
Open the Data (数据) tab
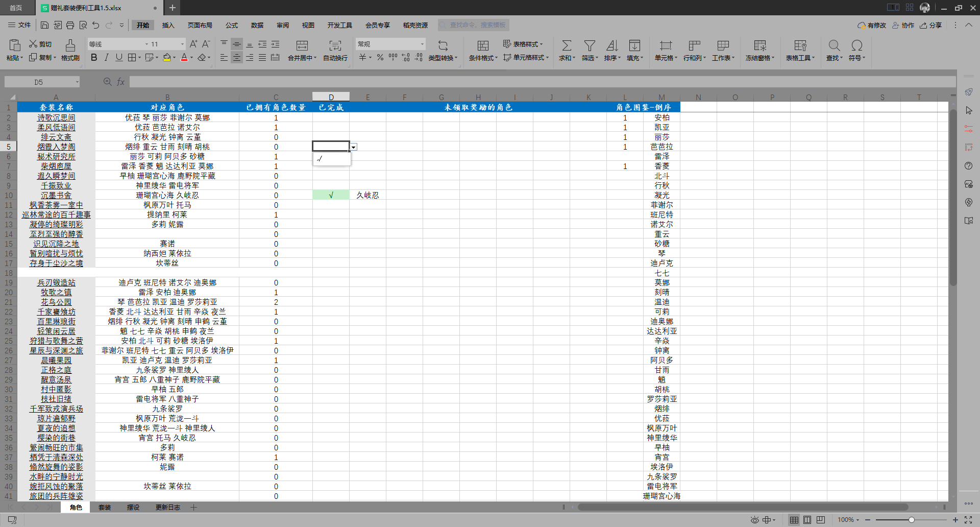tap(257, 25)
